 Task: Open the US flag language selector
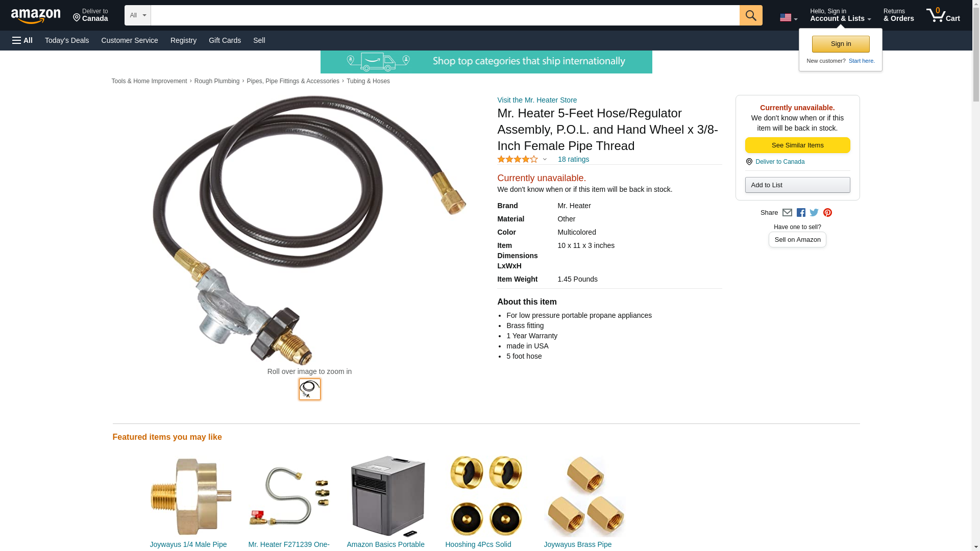click(788, 18)
